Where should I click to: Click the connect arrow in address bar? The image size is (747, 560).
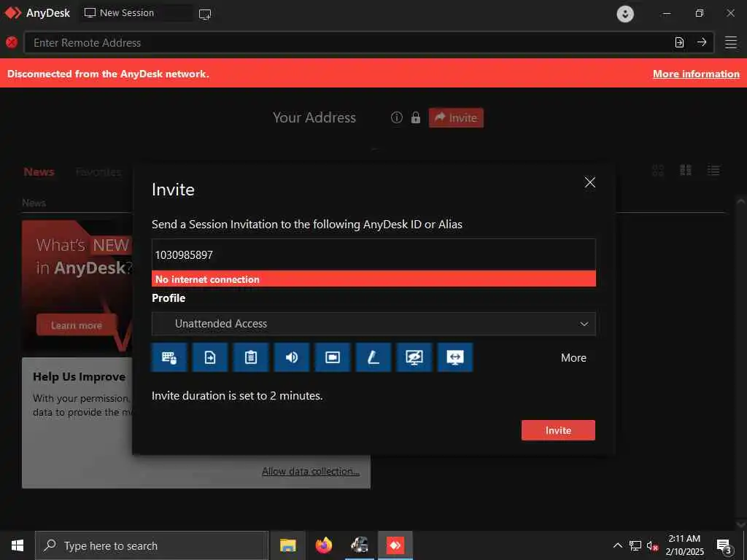click(x=702, y=42)
